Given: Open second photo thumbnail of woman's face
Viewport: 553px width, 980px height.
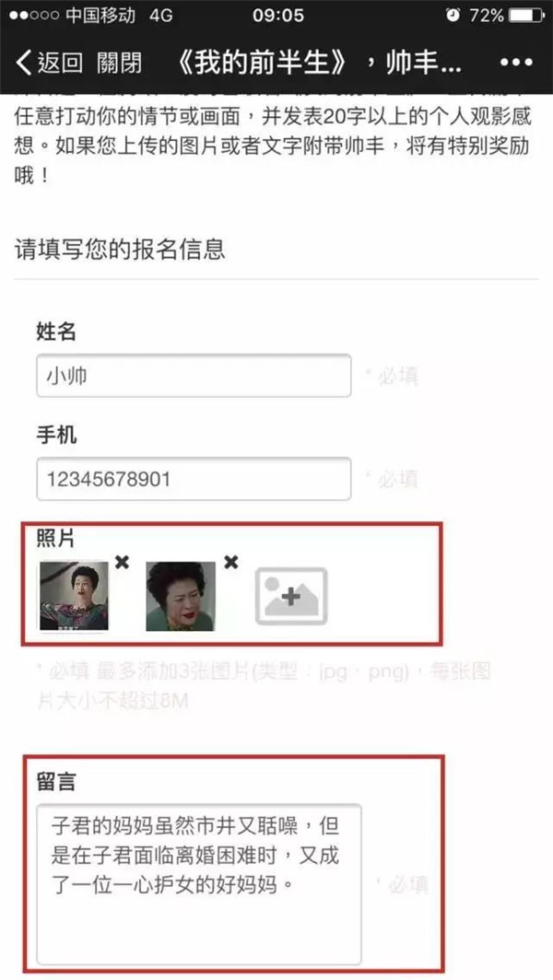Looking at the screenshot, I should [x=181, y=596].
